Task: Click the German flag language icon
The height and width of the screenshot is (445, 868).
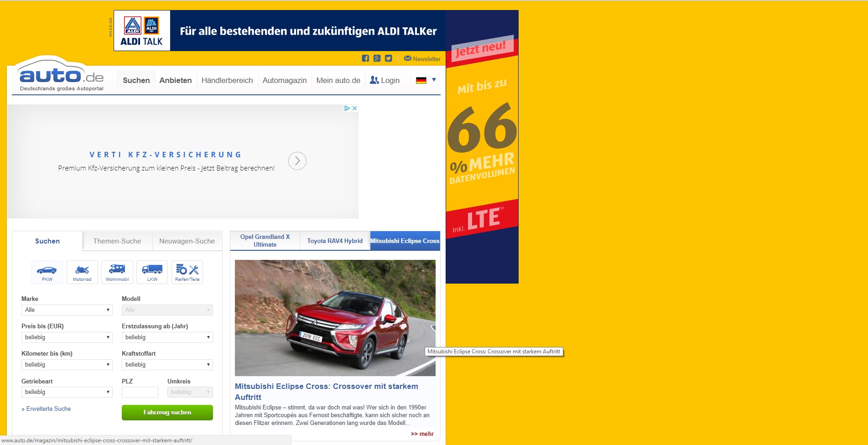Action: point(421,80)
